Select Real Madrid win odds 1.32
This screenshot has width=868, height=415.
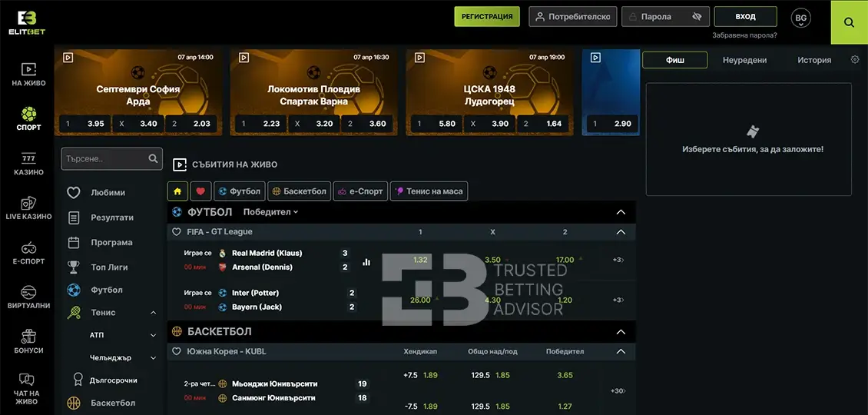[420, 260]
